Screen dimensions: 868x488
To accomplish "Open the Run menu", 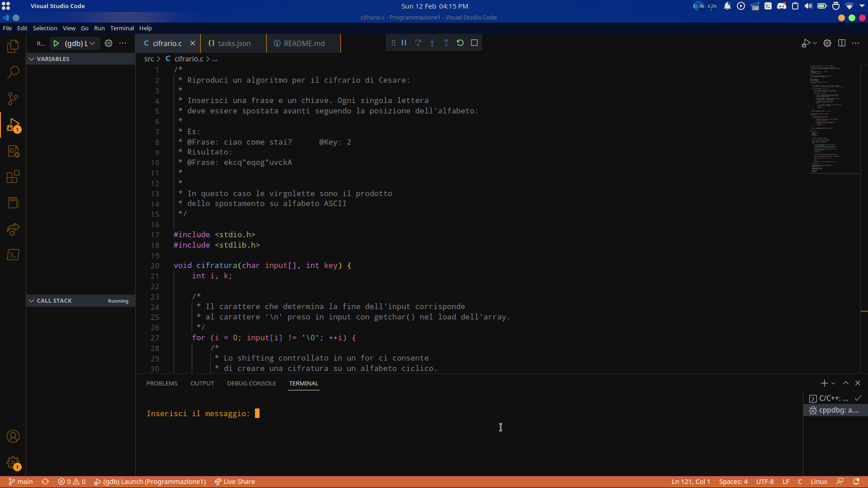I will [x=99, y=28].
